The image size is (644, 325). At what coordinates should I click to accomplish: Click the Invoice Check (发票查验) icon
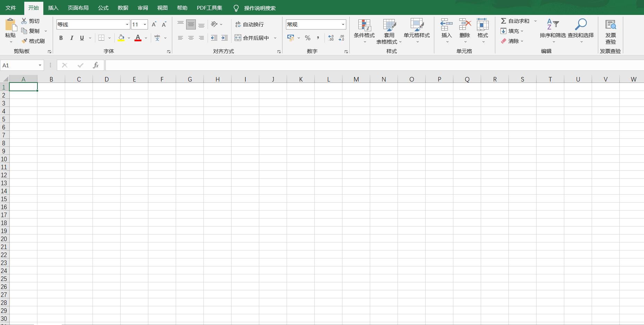pyautogui.click(x=610, y=25)
